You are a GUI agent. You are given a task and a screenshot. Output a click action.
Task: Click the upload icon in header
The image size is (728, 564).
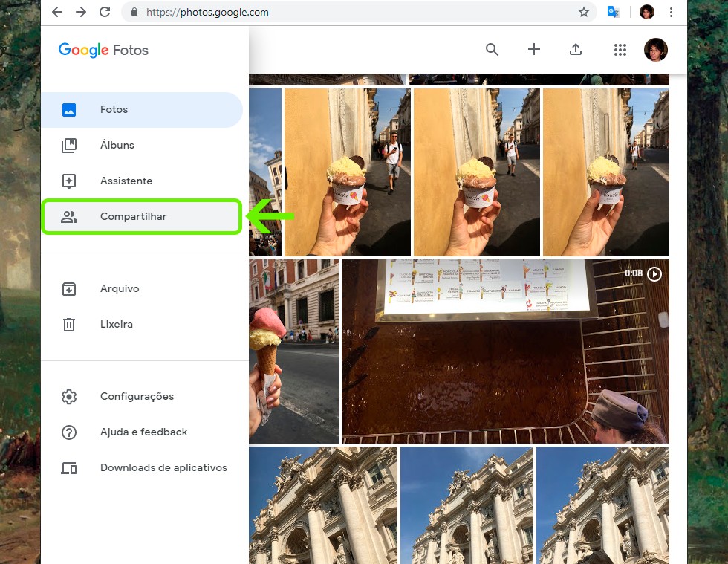[575, 50]
